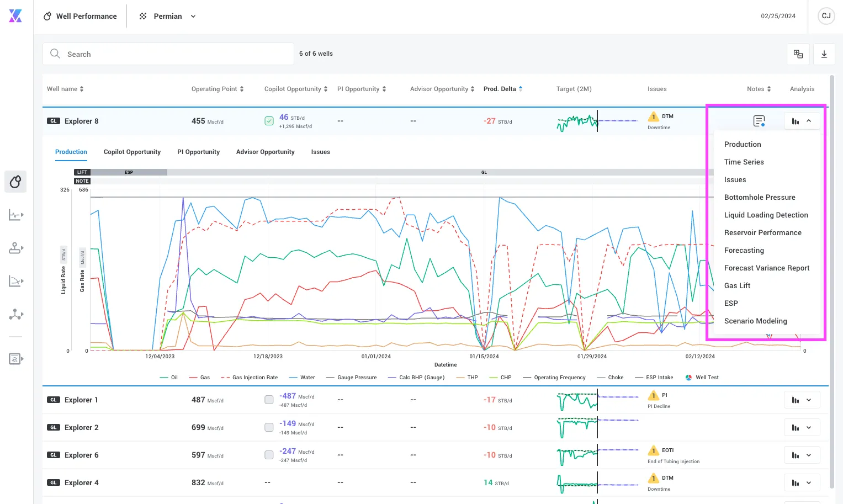This screenshot has height=504, width=843.
Task: Click the DTM warning icon for Explorer 8
Action: click(654, 116)
